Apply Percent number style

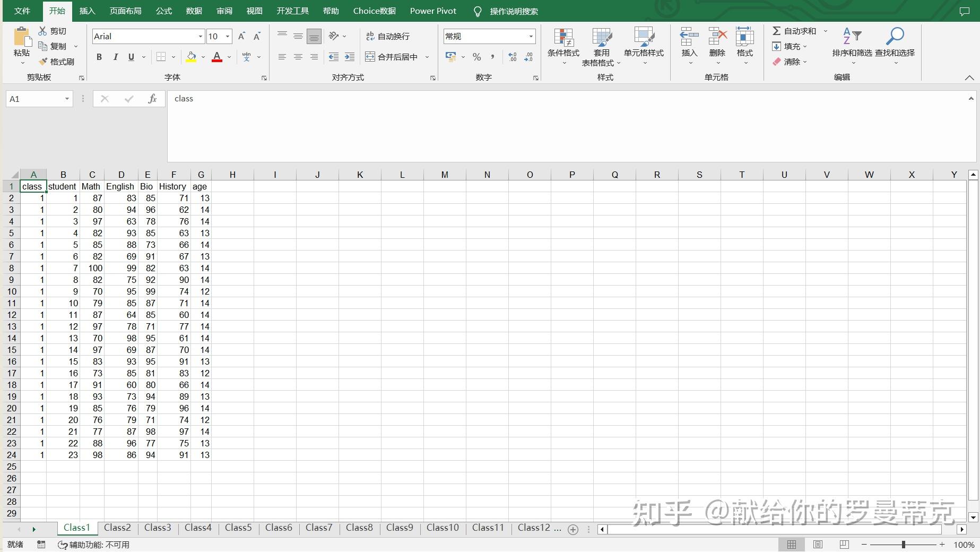[x=476, y=57]
